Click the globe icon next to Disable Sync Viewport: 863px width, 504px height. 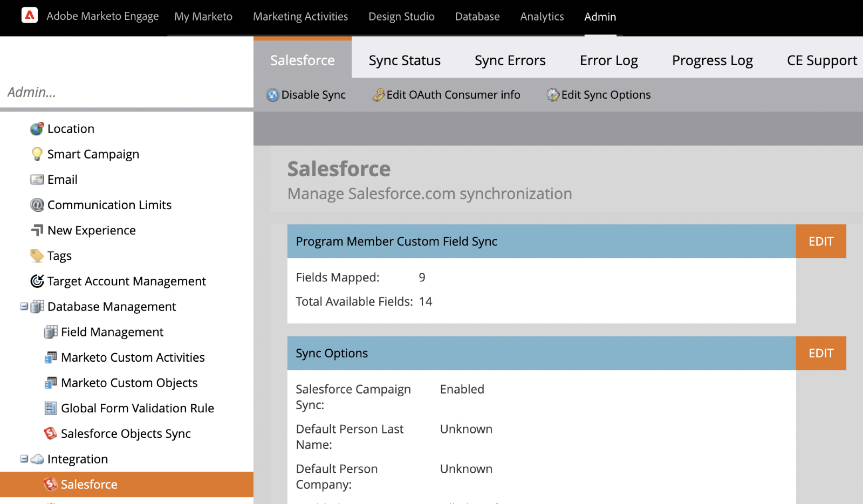click(x=273, y=94)
